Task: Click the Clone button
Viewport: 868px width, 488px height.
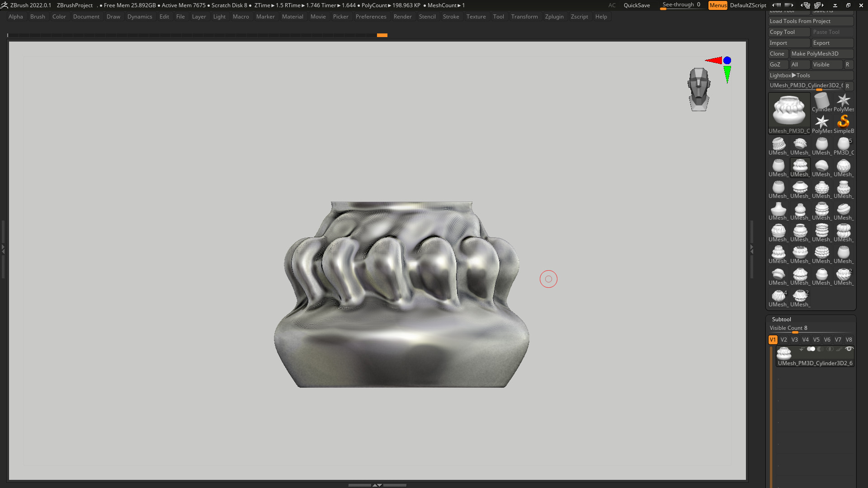Action: [x=778, y=54]
